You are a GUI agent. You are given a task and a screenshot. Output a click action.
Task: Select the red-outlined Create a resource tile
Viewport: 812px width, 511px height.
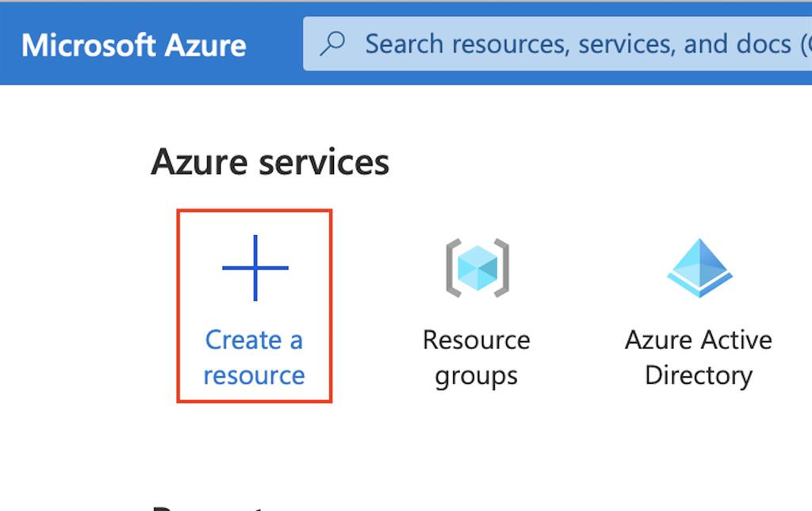[255, 305]
